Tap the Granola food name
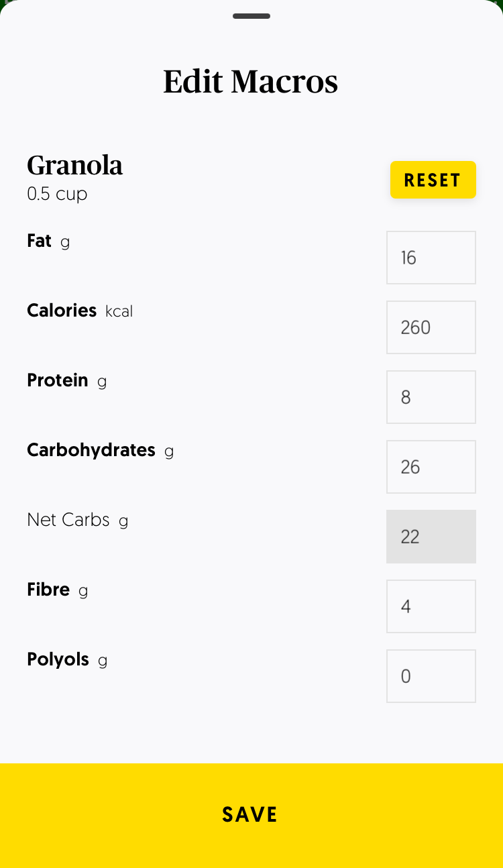503x868 pixels. 75,165
